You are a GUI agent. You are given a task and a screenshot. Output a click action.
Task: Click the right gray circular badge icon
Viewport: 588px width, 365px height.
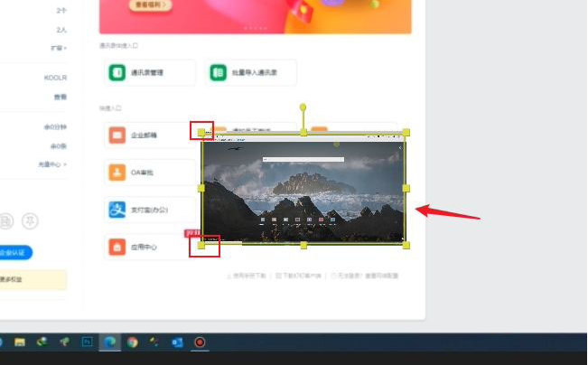[x=30, y=221]
